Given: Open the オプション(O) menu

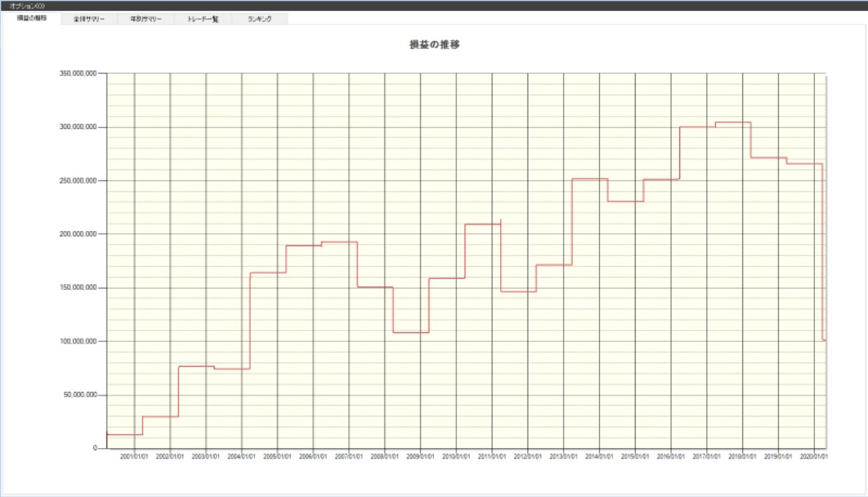Looking at the screenshot, I should click(x=26, y=6).
